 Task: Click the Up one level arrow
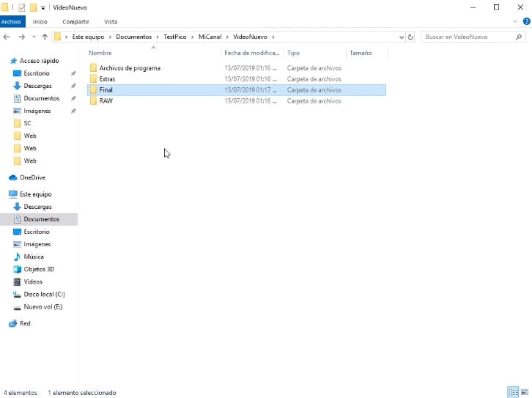point(45,37)
